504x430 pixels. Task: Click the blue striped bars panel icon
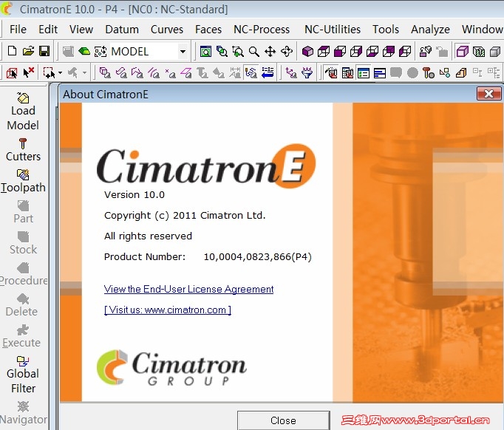pos(380,73)
